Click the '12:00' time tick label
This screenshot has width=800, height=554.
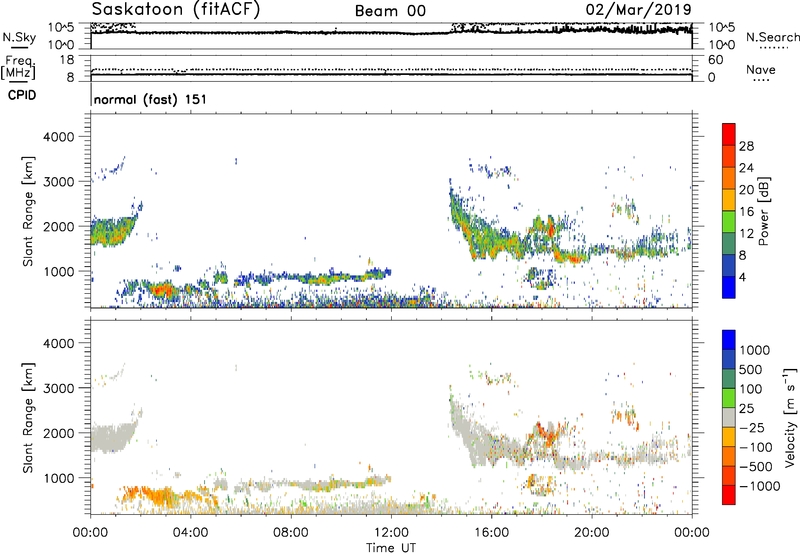(x=391, y=533)
